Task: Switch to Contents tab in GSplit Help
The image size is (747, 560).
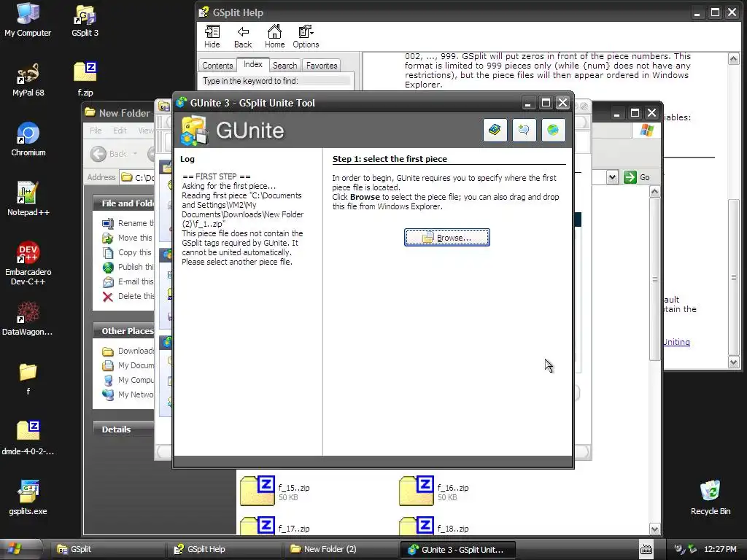Action: (x=217, y=65)
